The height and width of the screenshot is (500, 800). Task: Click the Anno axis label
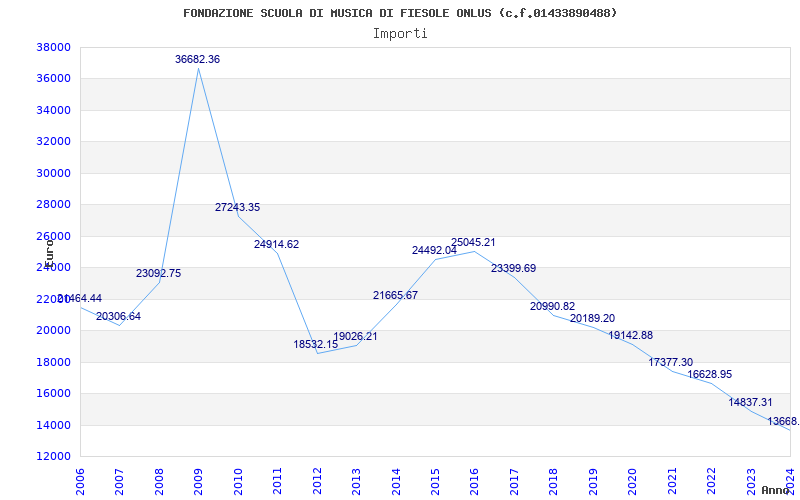pos(775,490)
